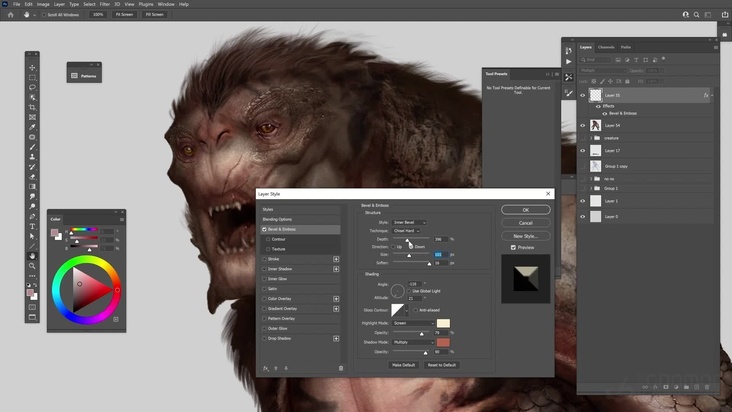Select the Hand tool in toolbox
The height and width of the screenshot is (412, 732).
click(x=32, y=256)
